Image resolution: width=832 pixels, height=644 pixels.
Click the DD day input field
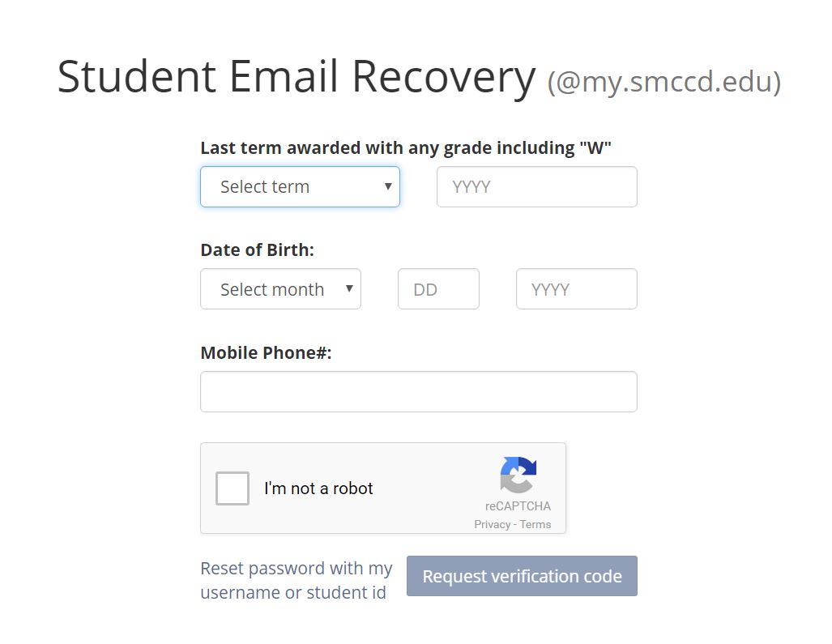coord(437,288)
